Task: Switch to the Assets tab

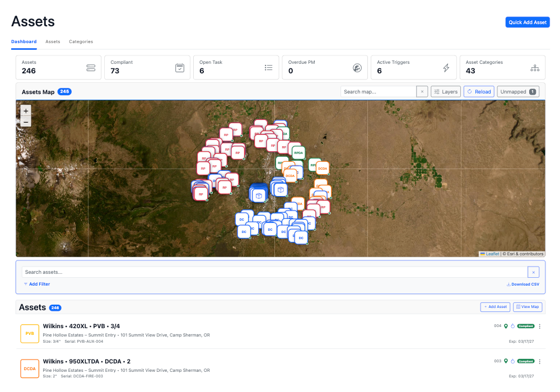Action: (x=53, y=41)
